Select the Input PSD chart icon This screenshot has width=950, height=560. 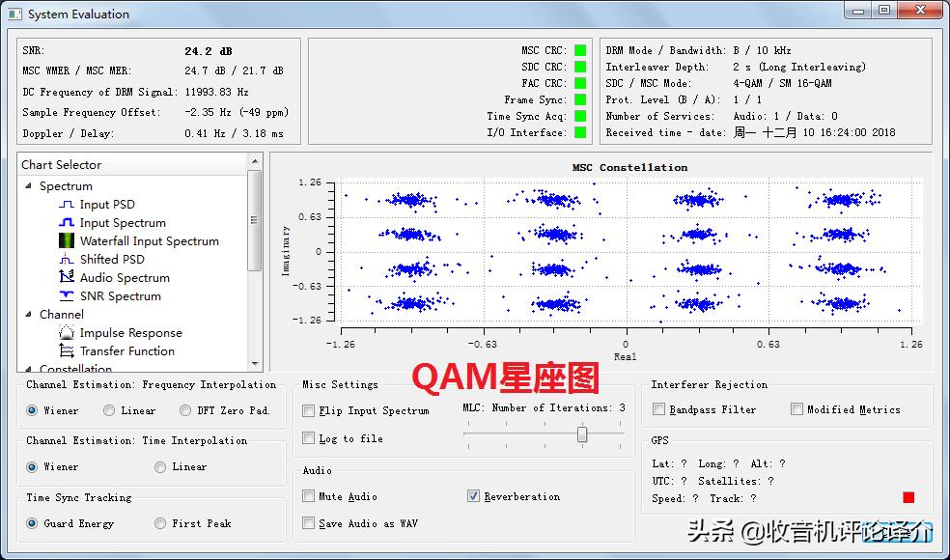click(67, 205)
